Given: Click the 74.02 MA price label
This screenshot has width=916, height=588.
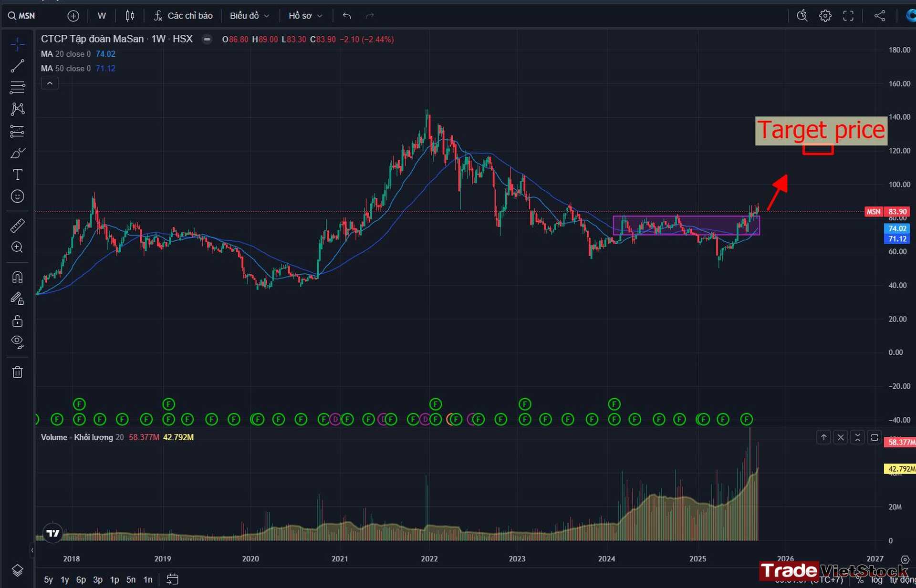Looking at the screenshot, I should [897, 229].
